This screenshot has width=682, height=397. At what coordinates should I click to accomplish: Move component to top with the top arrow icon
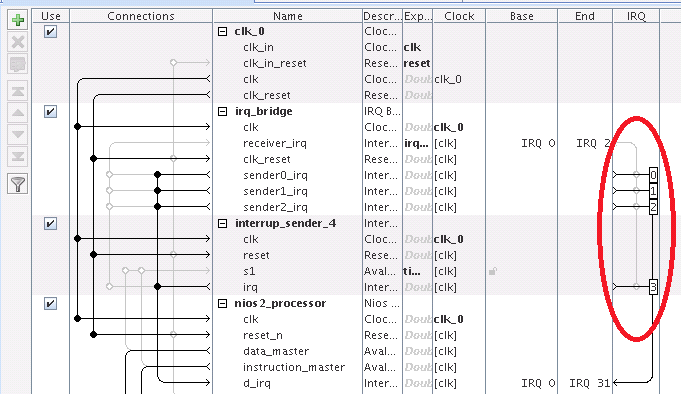(18, 91)
